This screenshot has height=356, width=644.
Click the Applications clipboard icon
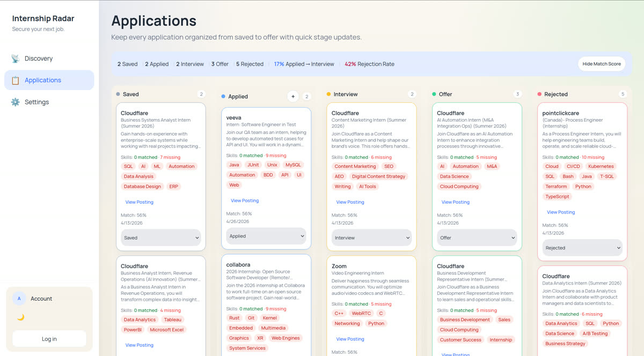point(15,80)
